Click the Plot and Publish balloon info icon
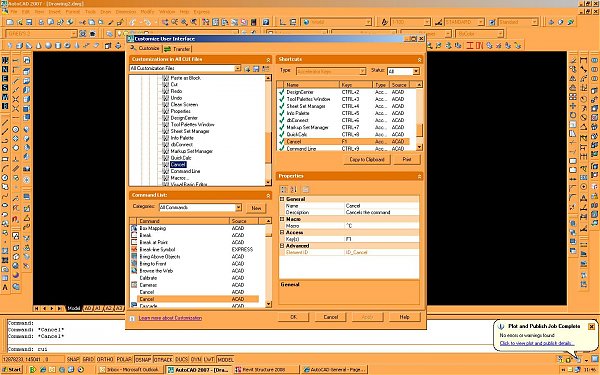This screenshot has height=375, width=600. (x=501, y=326)
